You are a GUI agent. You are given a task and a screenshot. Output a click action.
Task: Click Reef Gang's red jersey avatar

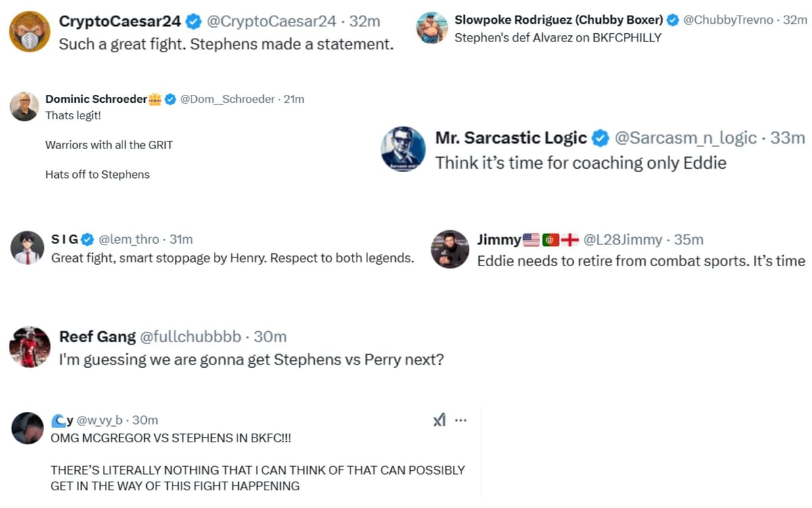(x=30, y=347)
